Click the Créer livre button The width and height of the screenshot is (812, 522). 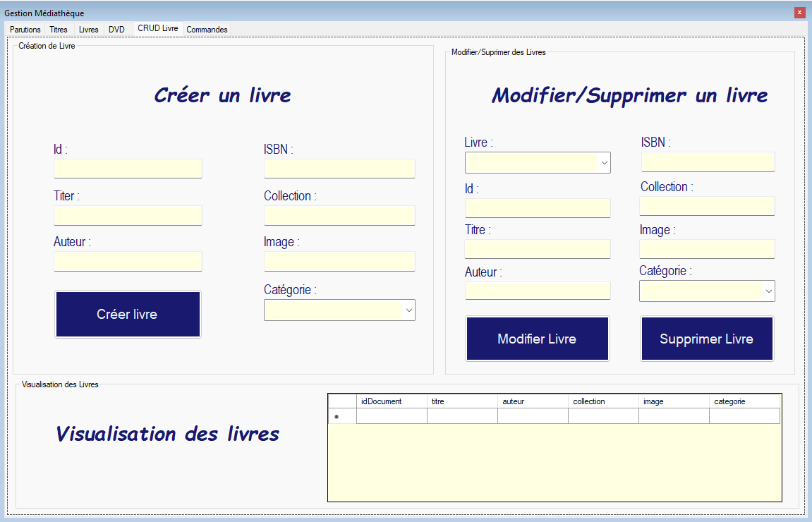[128, 314]
